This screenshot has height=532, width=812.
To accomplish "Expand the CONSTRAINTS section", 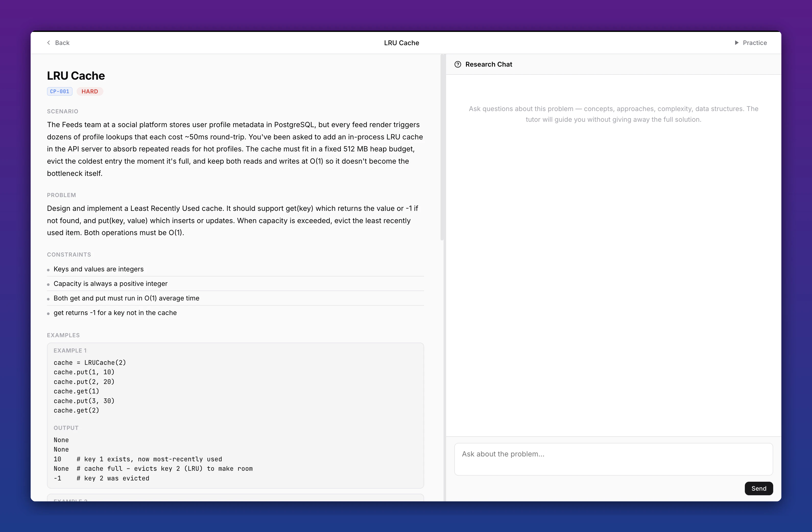I will pyautogui.click(x=69, y=255).
